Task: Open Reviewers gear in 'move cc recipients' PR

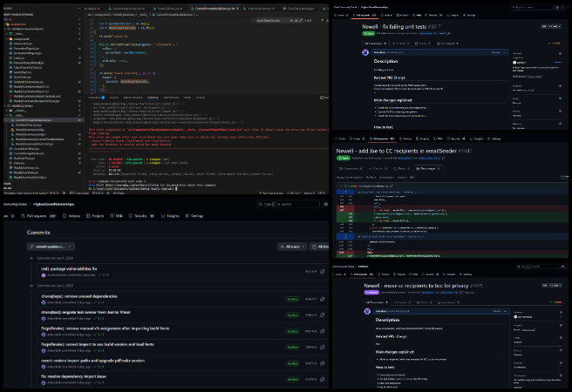Action: pos(561,312)
